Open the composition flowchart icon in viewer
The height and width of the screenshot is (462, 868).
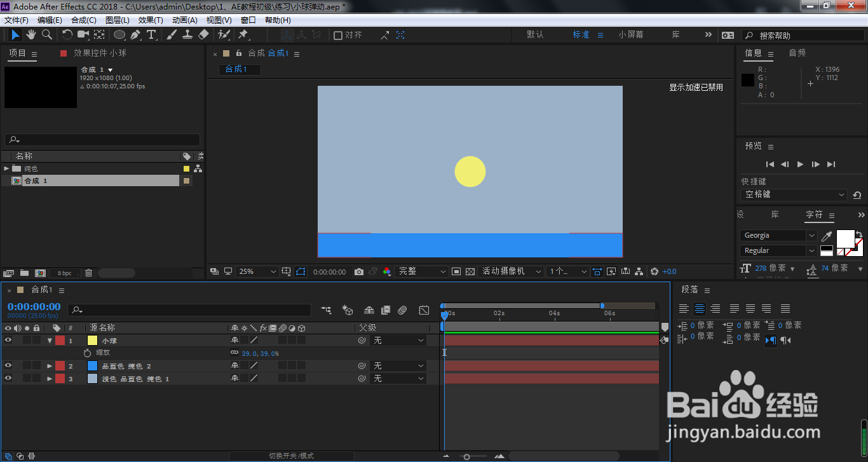[639, 271]
